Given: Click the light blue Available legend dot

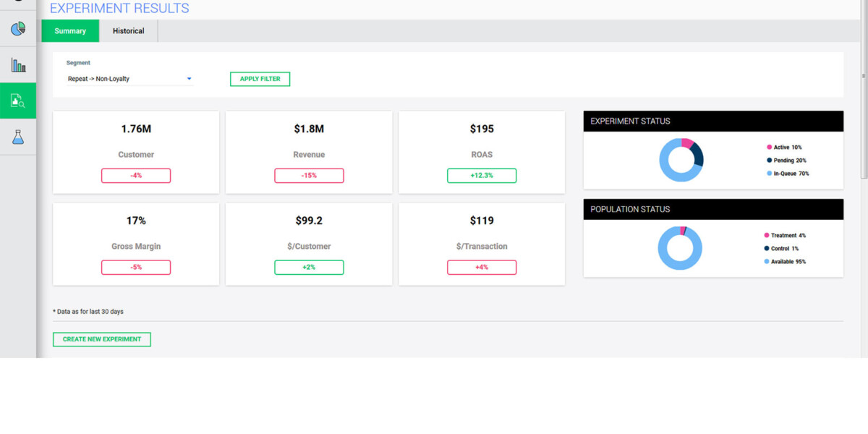Looking at the screenshot, I should point(767,262).
